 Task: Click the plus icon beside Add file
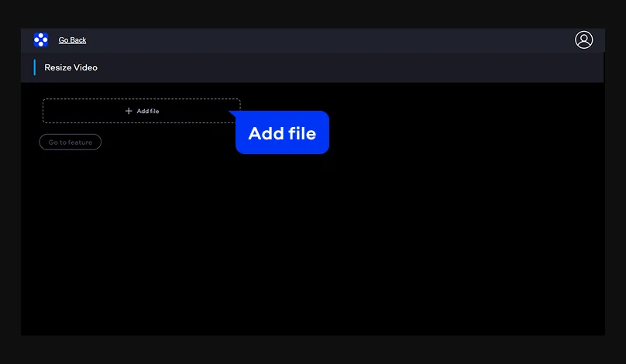(129, 111)
